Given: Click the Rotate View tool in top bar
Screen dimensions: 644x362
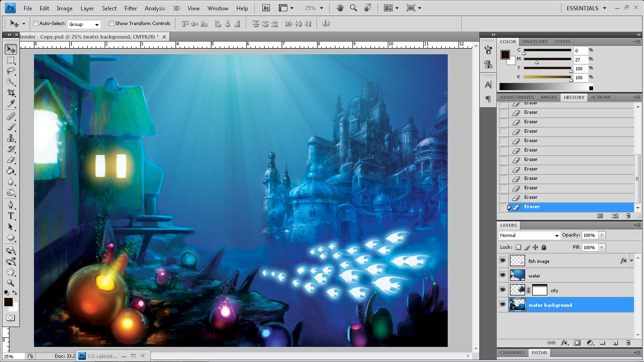Looking at the screenshot, I should pos(368,8).
